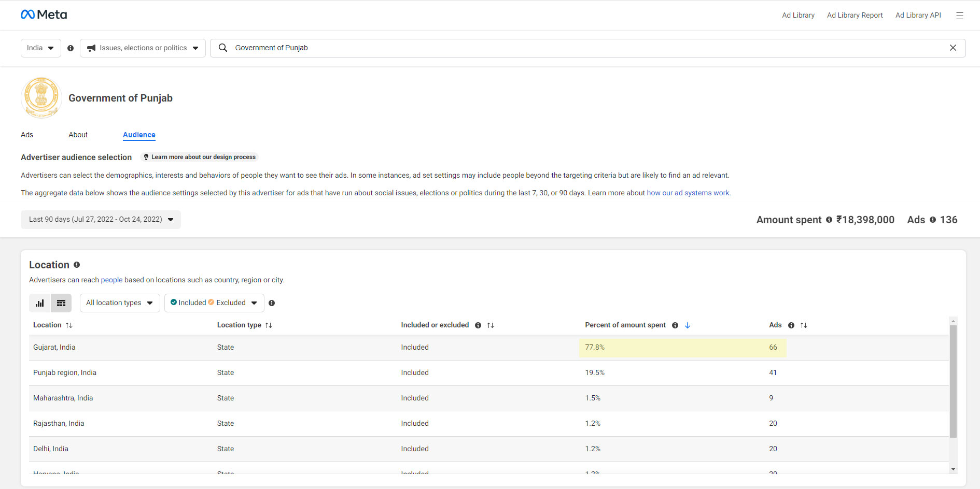Open the hamburger menu icon
The image size is (980, 489).
[x=959, y=16]
